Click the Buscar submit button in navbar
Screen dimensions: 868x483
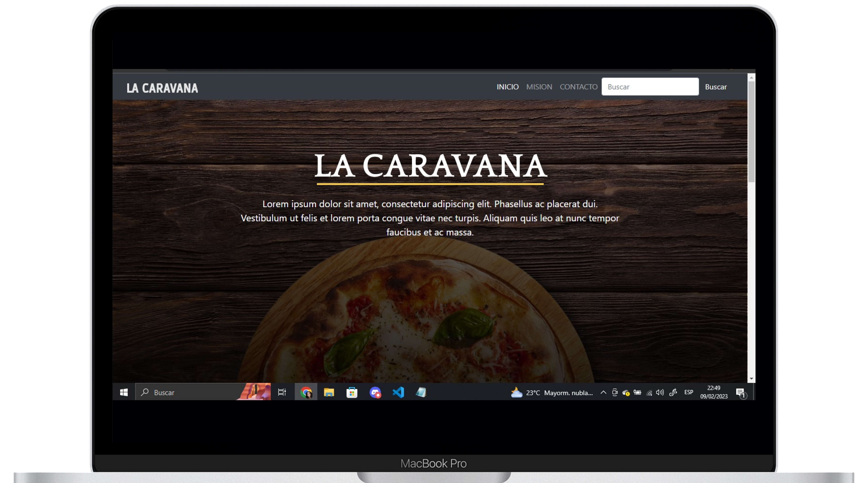pyautogui.click(x=716, y=87)
